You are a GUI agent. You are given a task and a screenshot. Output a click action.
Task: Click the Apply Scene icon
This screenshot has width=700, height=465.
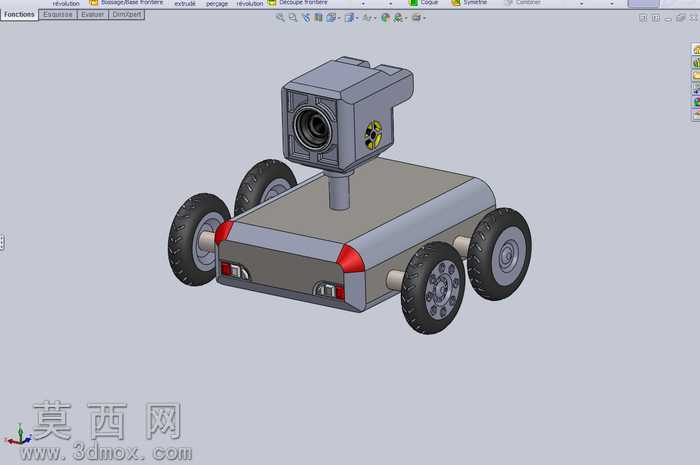pos(398,18)
